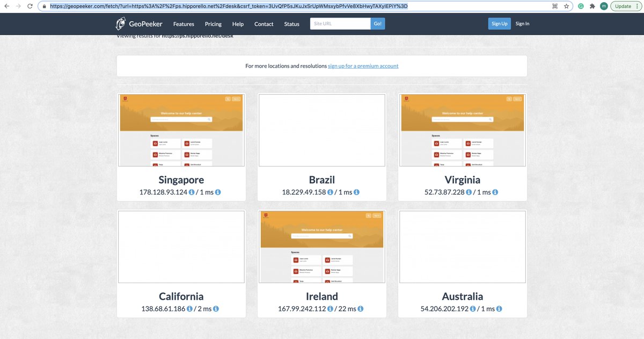Click info icon next to Australia IP address
The width and height of the screenshot is (644, 339).
473,309
